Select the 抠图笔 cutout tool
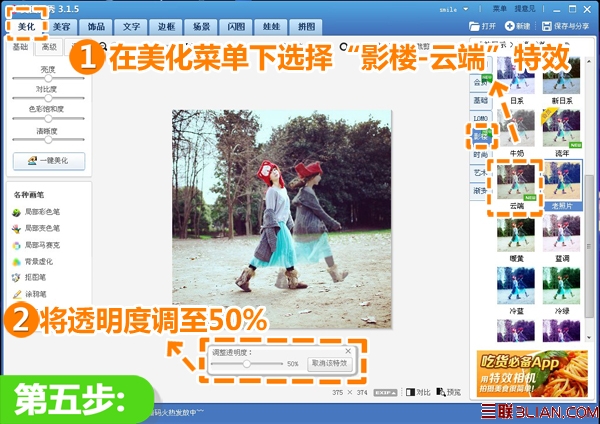This screenshot has width=600, height=424. point(16,278)
